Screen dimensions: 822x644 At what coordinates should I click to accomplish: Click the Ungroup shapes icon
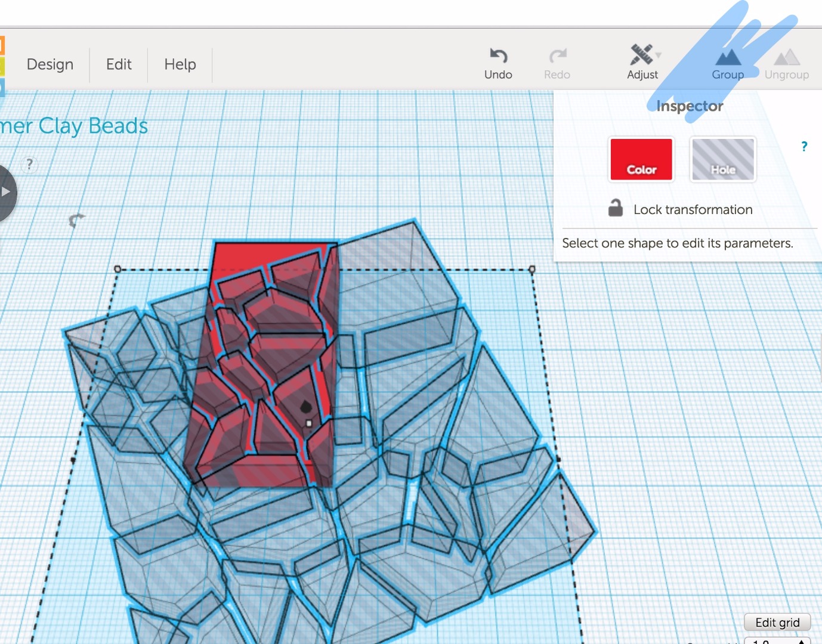[787, 57]
